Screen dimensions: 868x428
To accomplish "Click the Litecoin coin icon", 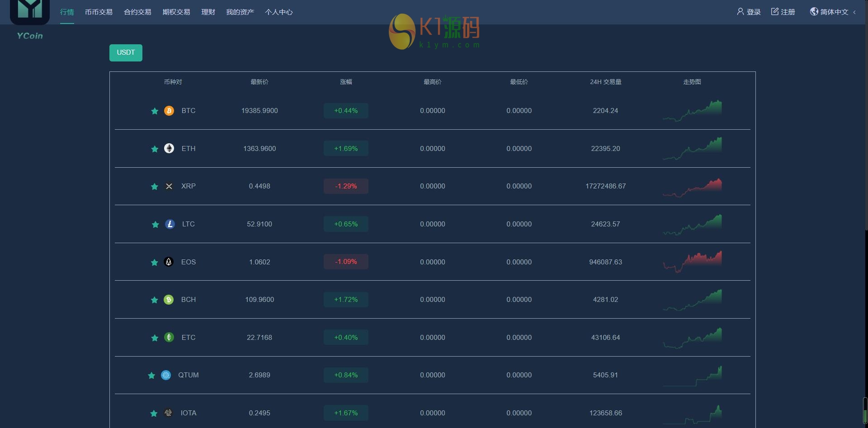I will pos(170,224).
